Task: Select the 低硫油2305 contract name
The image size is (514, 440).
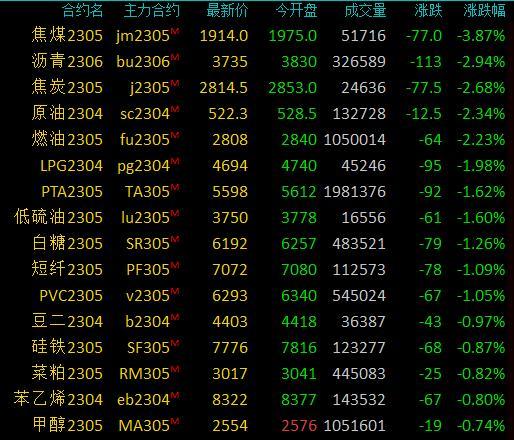Action: (58, 217)
